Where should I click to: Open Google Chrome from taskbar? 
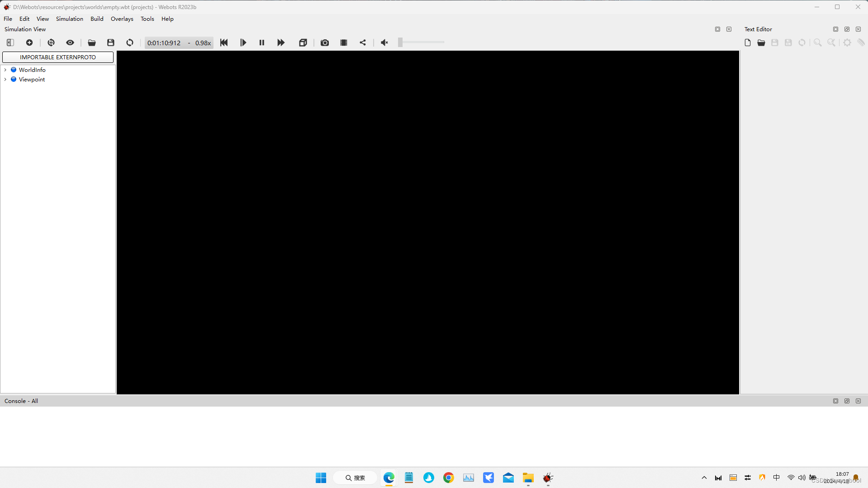(449, 478)
